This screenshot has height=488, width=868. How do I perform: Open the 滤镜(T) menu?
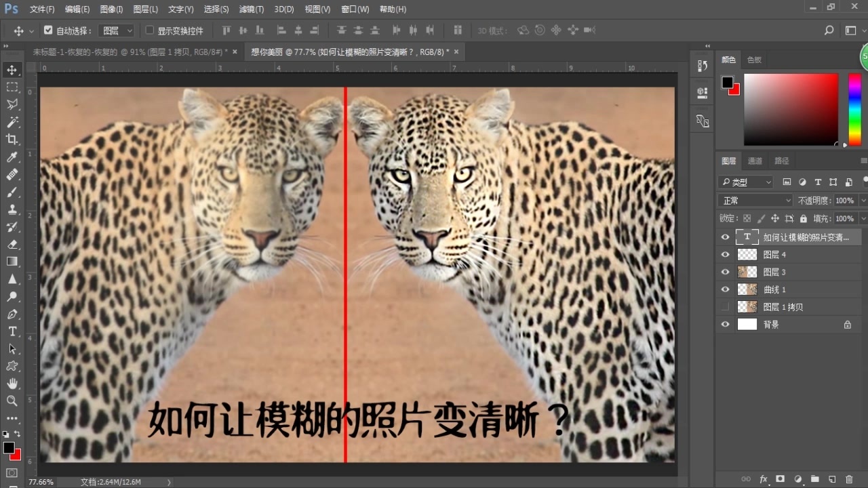point(252,9)
